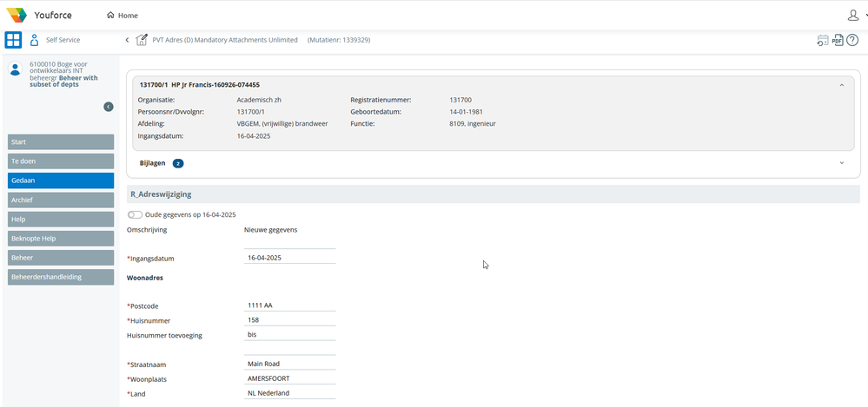Open the Beheer sidebar item
The height and width of the screenshot is (407, 868).
pos(61,258)
